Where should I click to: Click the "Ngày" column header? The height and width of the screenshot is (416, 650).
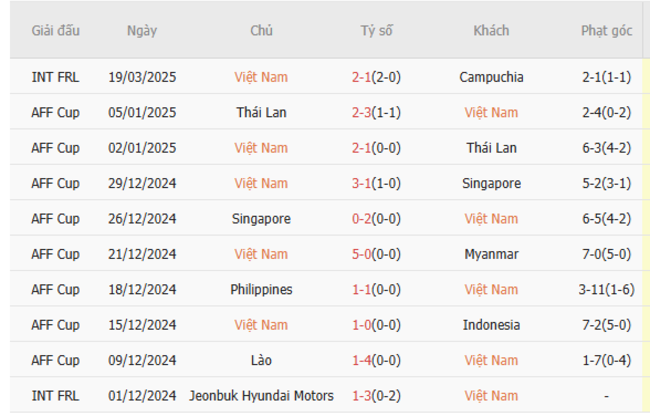142,31
